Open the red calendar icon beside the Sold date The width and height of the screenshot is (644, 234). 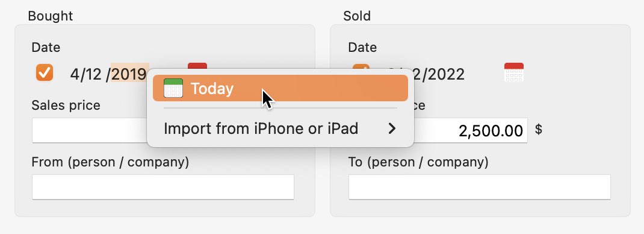pos(514,72)
